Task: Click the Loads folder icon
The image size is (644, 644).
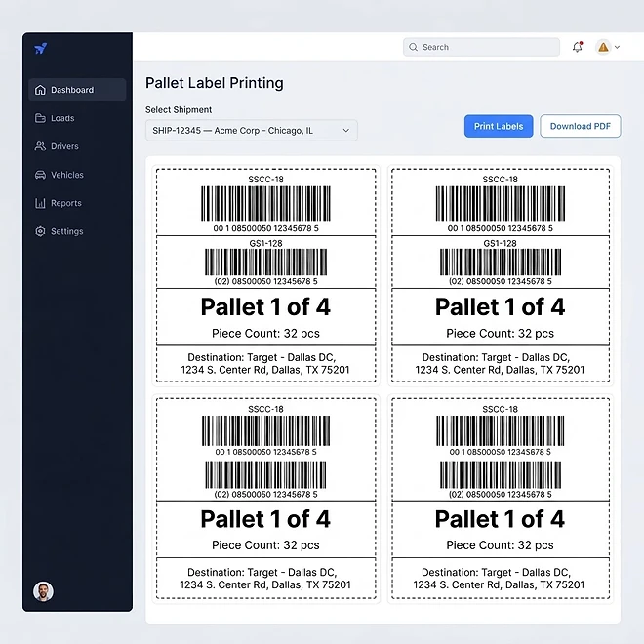Action: pyautogui.click(x=40, y=118)
